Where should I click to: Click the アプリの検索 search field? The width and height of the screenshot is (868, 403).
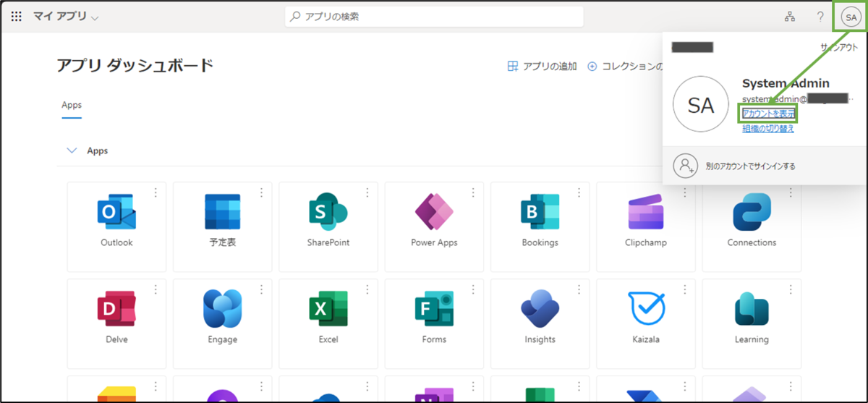(434, 16)
